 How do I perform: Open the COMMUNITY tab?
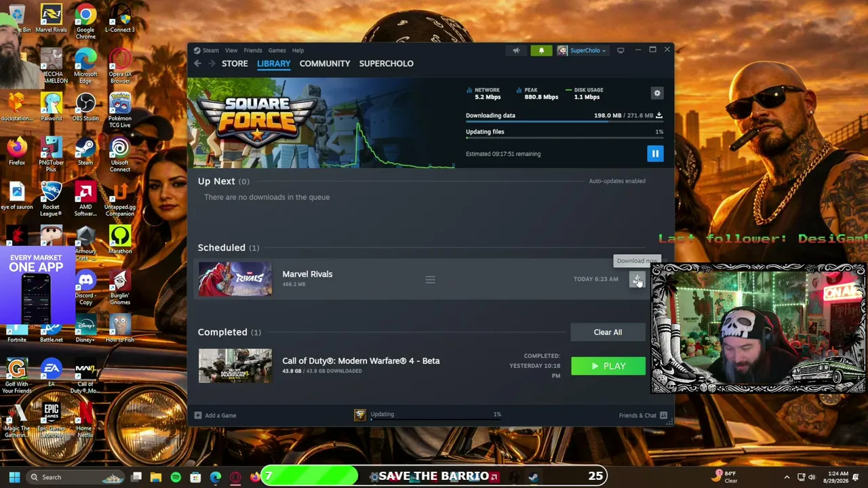(325, 64)
